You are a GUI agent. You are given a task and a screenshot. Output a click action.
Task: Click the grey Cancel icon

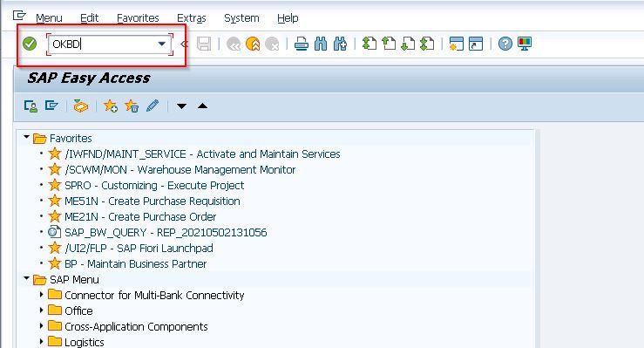[x=272, y=44]
